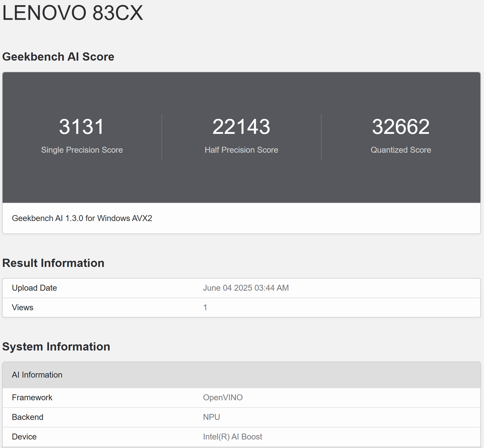Select the Half Precision Score value 22143
Screen dimensions: 484x448
coord(241,127)
